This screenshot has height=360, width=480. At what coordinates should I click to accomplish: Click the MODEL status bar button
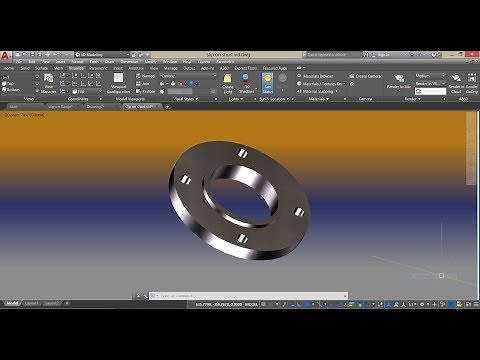[x=251, y=304]
